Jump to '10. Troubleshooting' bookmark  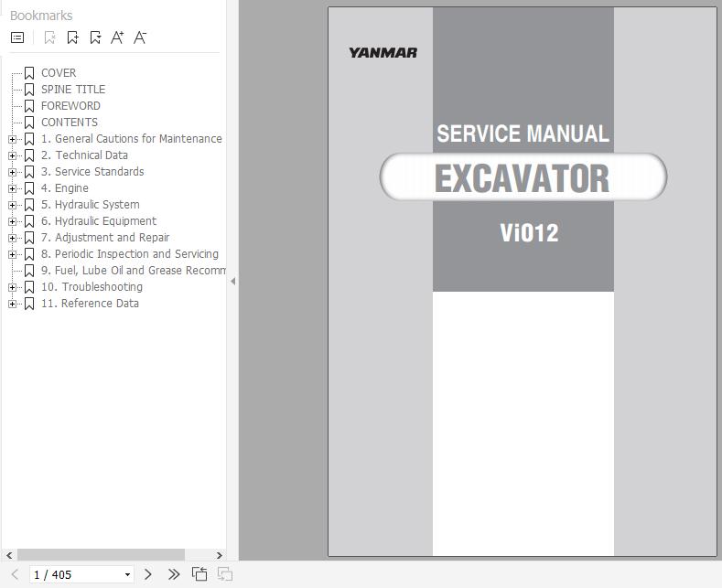tap(92, 287)
